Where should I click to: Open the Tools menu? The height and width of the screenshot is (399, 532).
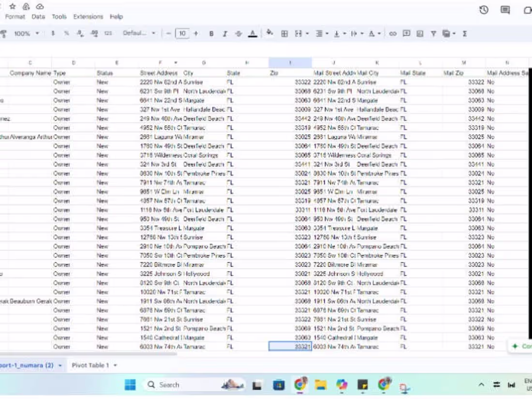coord(59,16)
